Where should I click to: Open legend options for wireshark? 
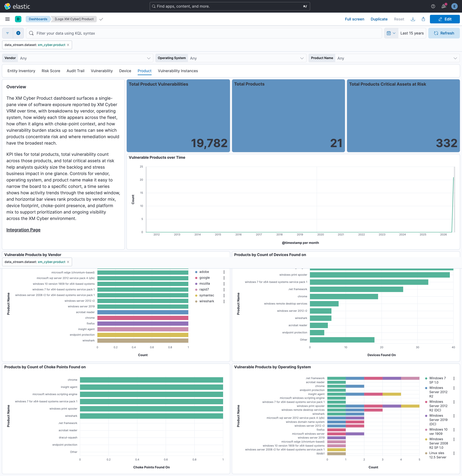tap(224, 301)
